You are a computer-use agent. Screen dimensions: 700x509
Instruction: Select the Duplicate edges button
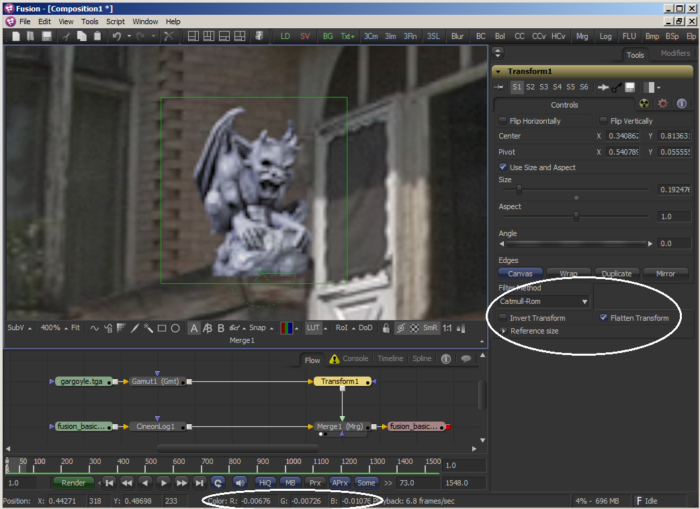(617, 273)
